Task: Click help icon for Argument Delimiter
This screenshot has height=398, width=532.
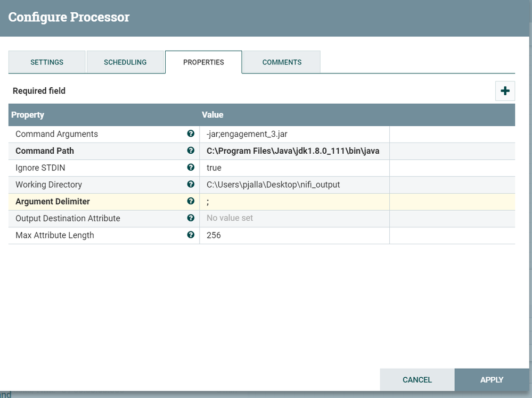Action: point(191,201)
